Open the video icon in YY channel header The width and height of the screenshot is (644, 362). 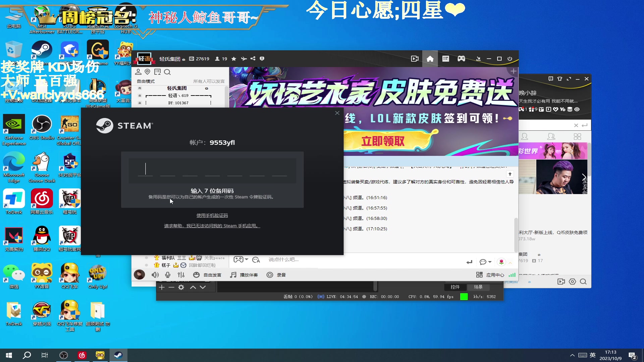(415, 59)
